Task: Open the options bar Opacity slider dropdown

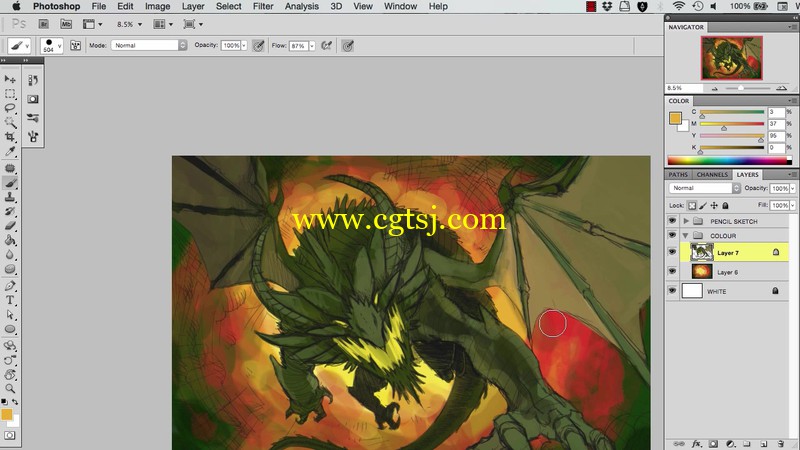Action: coord(244,45)
